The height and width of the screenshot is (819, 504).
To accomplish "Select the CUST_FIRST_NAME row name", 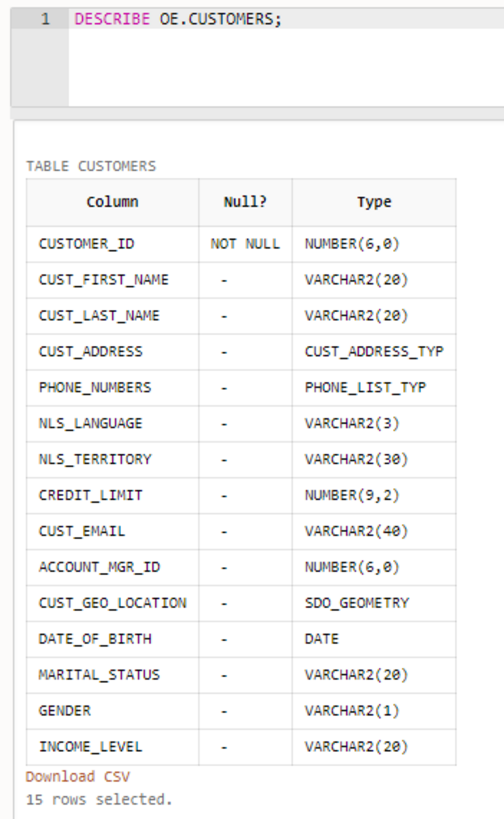I will pyautogui.click(x=104, y=280).
